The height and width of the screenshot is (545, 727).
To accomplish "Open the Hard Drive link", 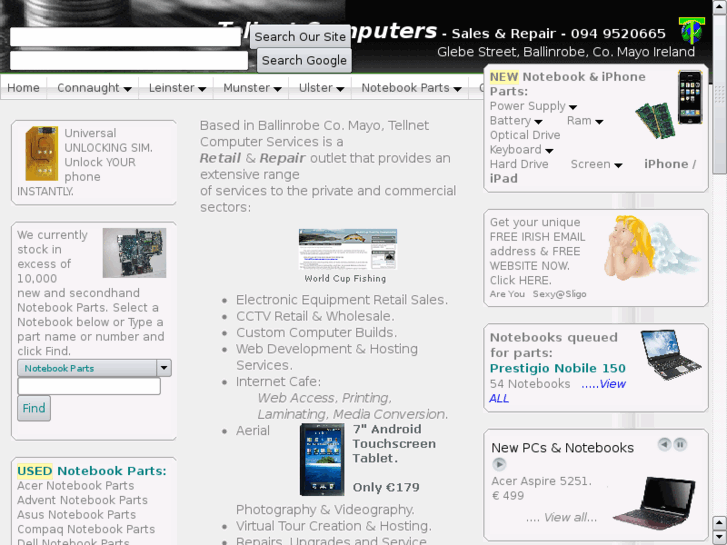I will 519,164.
